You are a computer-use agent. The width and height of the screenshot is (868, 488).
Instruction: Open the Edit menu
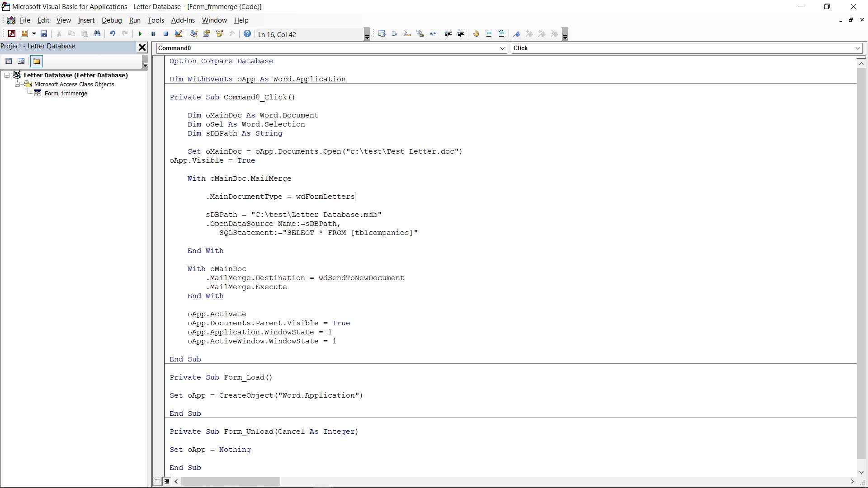(43, 20)
